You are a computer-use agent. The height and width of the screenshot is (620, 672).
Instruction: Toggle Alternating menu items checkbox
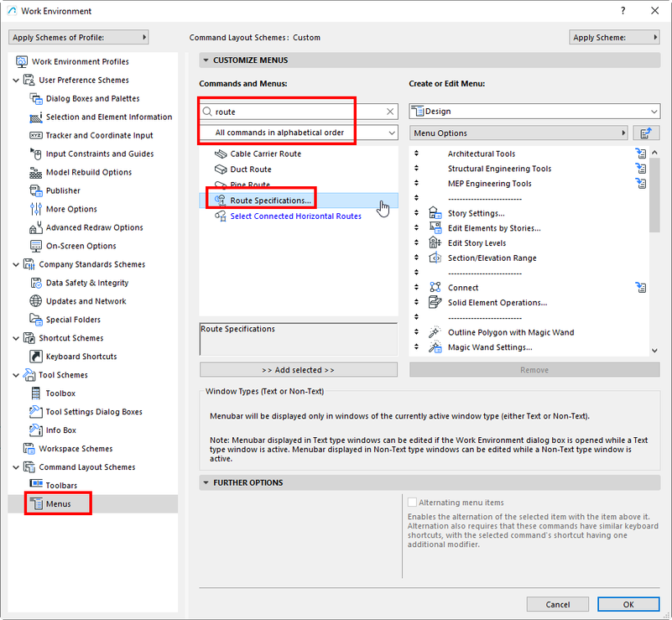[x=412, y=503]
